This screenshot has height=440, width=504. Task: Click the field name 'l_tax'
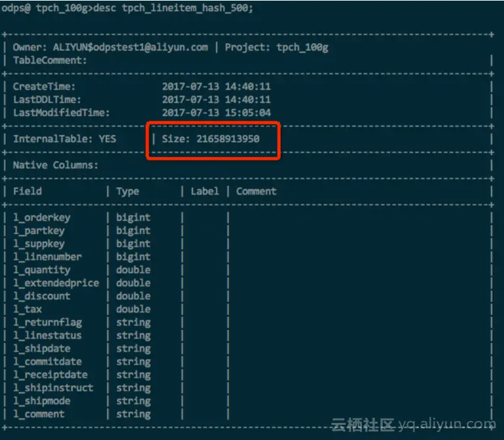coord(27,310)
